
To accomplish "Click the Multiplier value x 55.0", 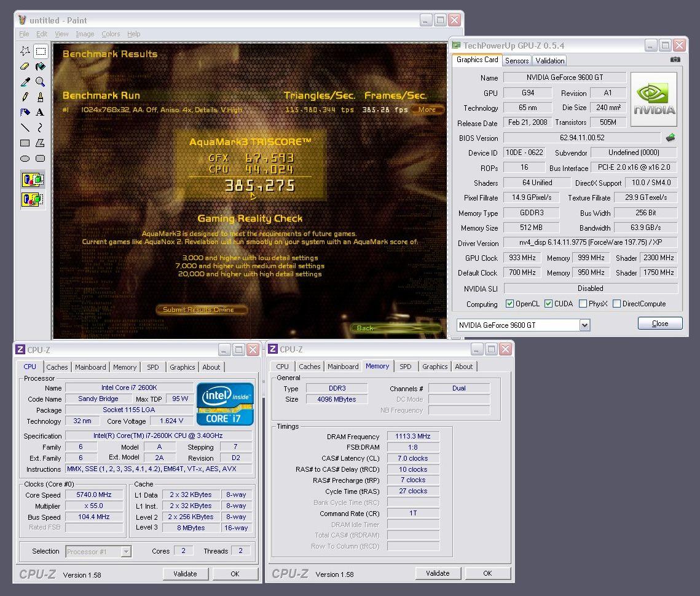I will tap(94, 506).
